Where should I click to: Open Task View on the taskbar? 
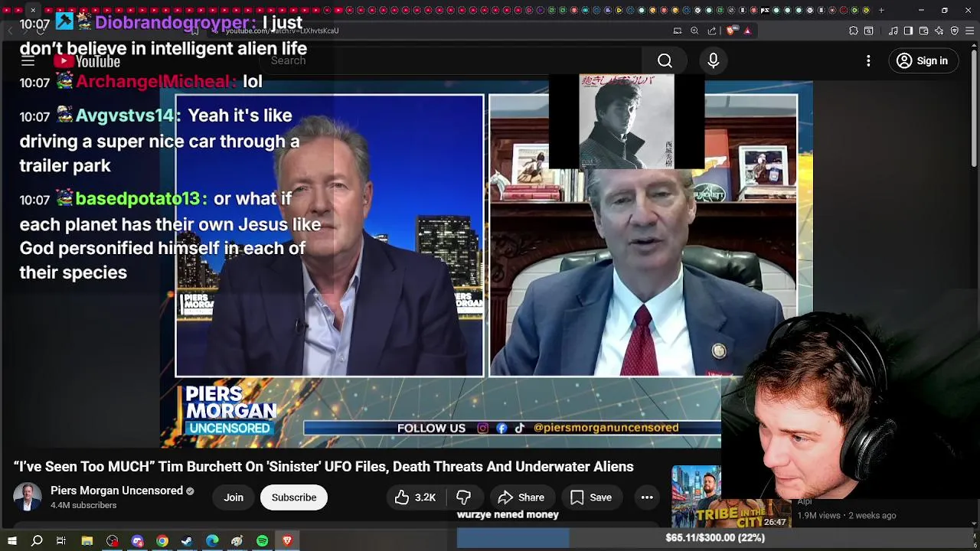[x=61, y=541]
